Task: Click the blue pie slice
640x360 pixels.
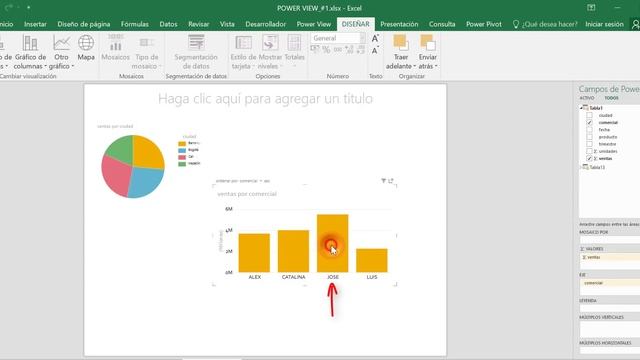Action: tap(146, 182)
